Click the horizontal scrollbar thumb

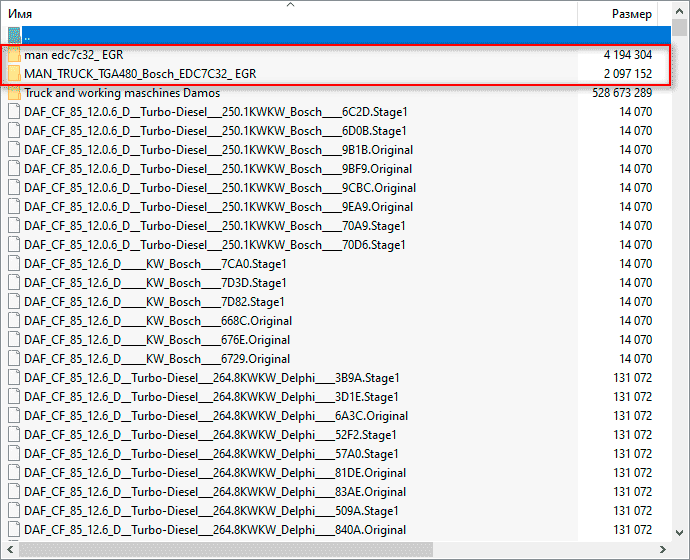point(226,549)
